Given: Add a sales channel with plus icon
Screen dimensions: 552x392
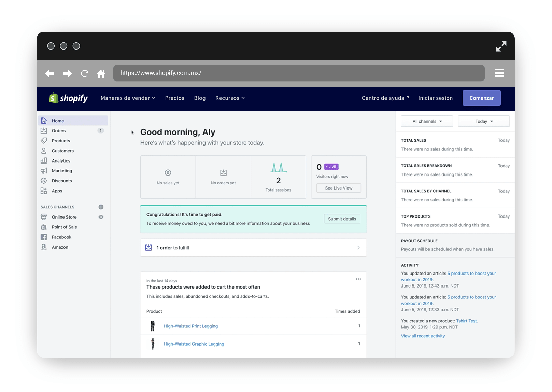Looking at the screenshot, I should (x=101, y=207).
